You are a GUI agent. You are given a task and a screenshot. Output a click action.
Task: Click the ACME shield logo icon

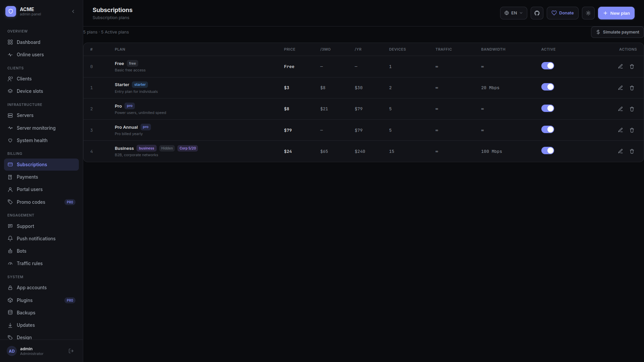[11, 11]
